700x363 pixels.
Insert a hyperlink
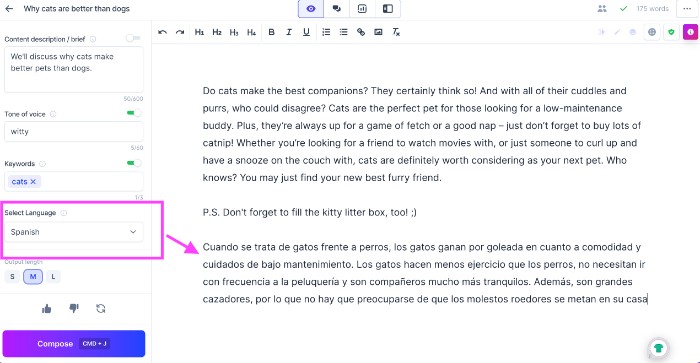[361, 32]
